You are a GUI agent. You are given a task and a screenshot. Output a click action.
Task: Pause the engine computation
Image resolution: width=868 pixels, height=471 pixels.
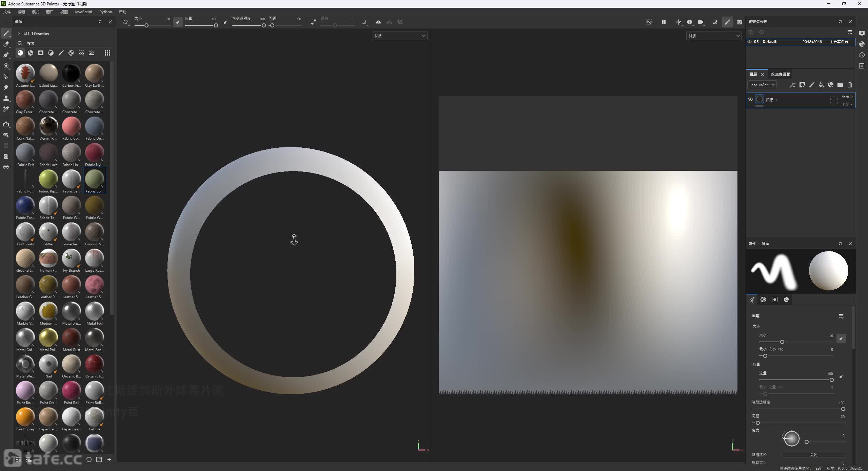point(664,22)
